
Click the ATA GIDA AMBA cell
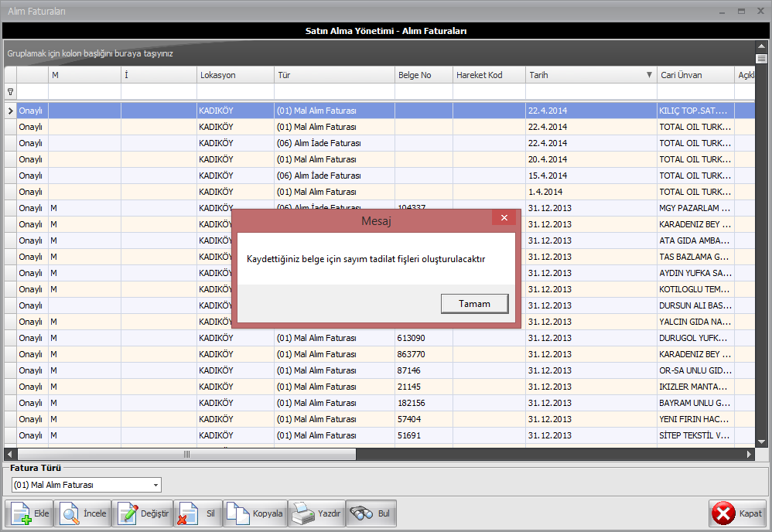pos(695,240)
